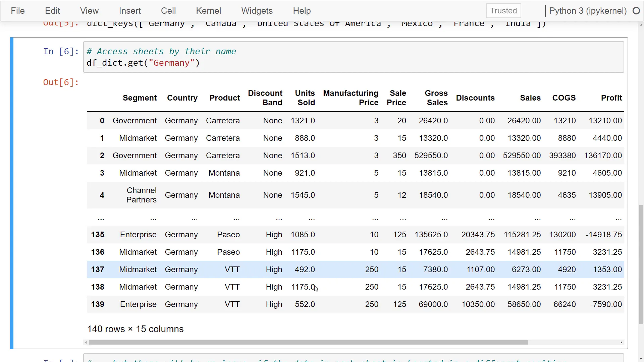Open the File menu
The width and height of the screenshot is (644, 362).
pyautogui.click(x=18, y=11)
